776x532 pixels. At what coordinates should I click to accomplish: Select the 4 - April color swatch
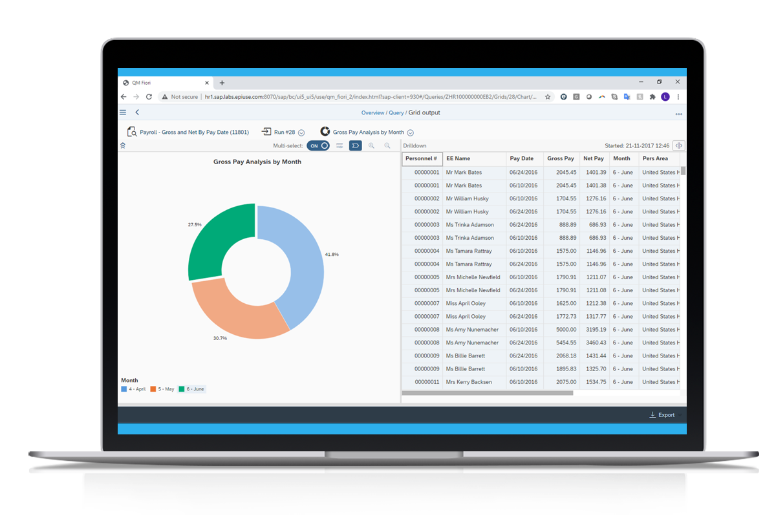(x=124, y=388)
